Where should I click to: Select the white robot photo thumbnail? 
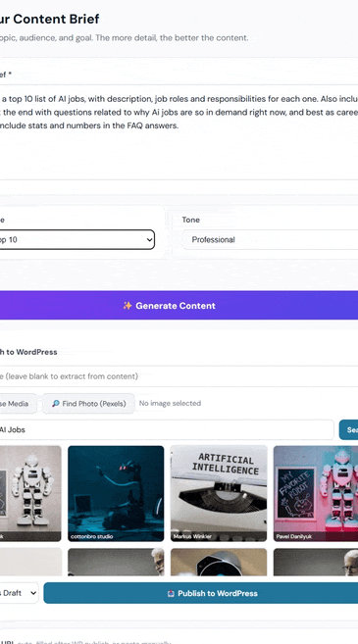[x=30, y=493]
